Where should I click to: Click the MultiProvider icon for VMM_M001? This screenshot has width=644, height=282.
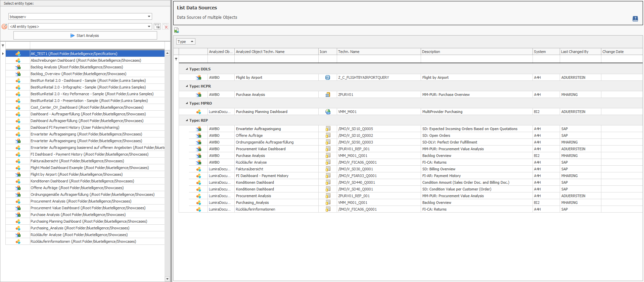pyautogui.click(x=328, y=112)
